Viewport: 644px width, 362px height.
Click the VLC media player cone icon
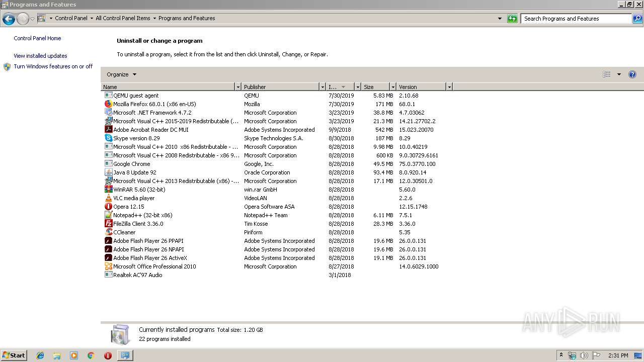coord(108,198)
